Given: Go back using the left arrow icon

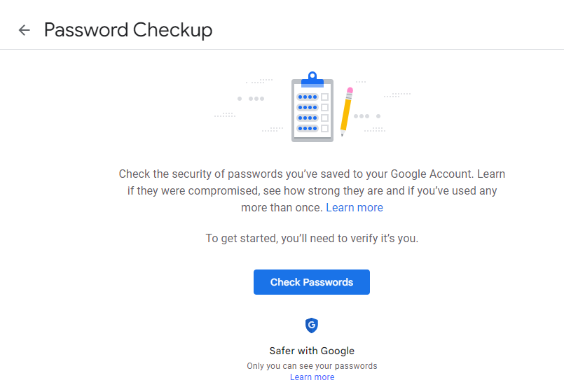Looking at the screenshot, I should tap(24, 30).
